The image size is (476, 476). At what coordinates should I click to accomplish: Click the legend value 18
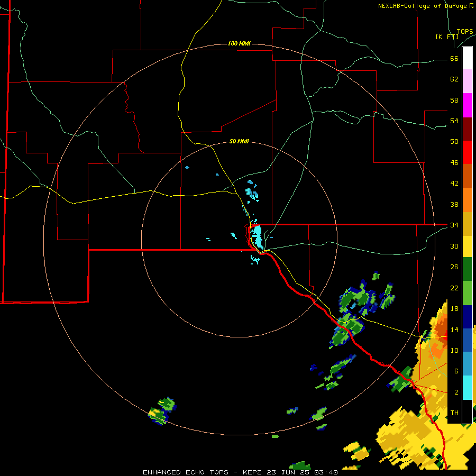pos(454,308)
